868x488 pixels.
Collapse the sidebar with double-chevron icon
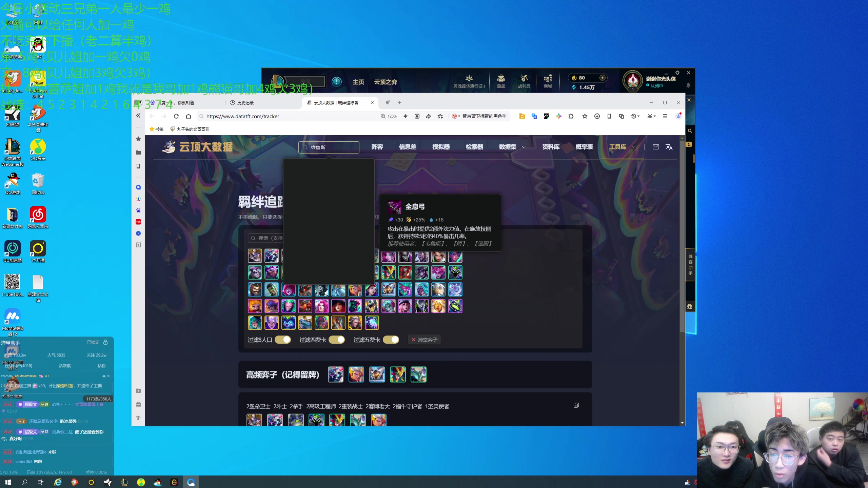tap(138, 116)
